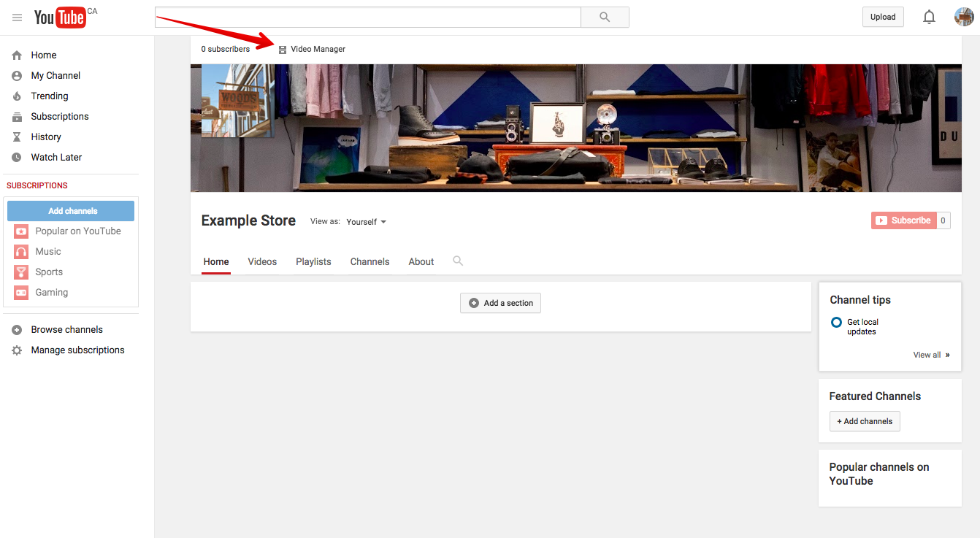Open the account avatar menu
This screenshot has height=538, width=980.
(x=964, y=18)
